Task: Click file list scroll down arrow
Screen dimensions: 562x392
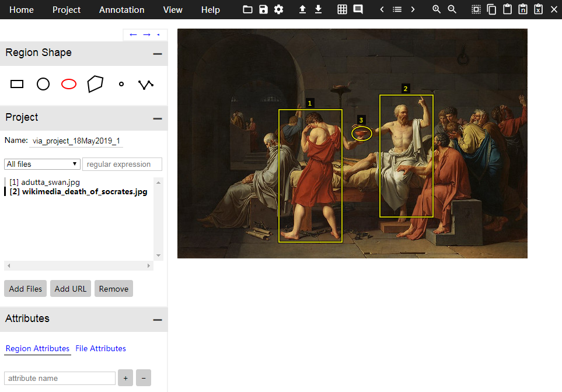Action: [158, 256]
